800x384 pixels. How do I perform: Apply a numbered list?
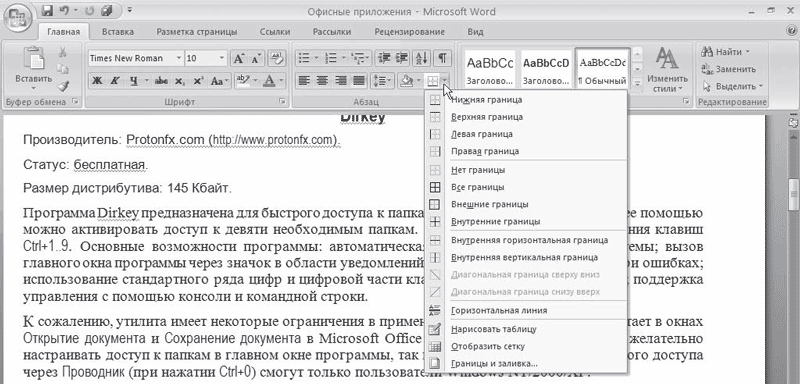pyautogui.click(x=332, y=58)
